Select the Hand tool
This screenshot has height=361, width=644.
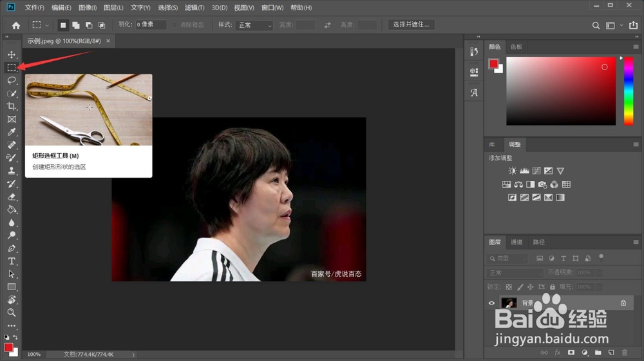click(x=12, y=299)
